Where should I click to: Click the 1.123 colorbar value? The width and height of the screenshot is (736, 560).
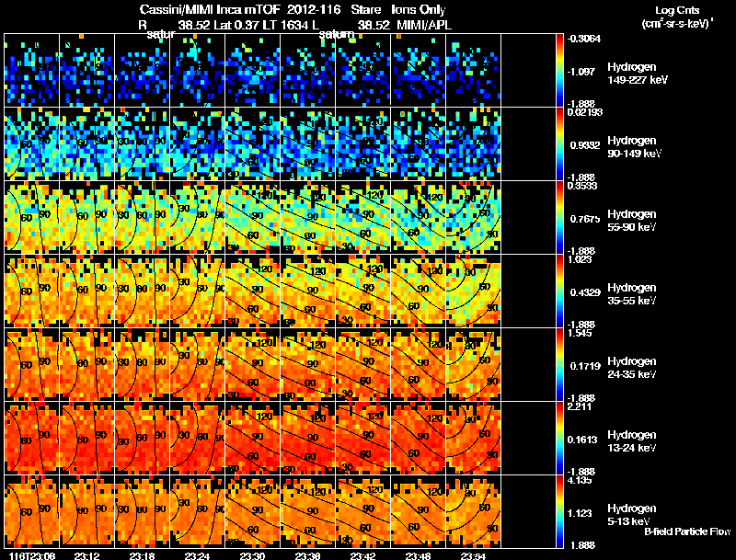(x=580, y=513)
